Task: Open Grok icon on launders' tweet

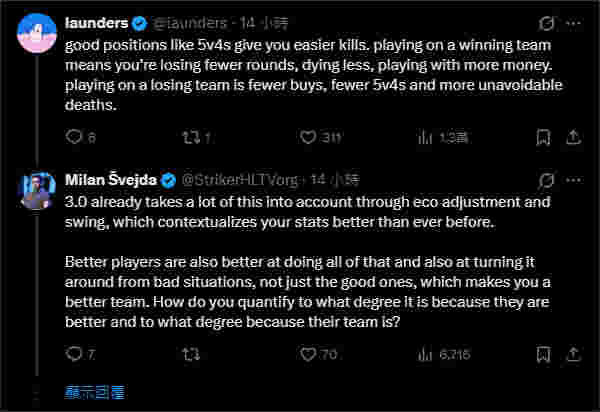Action: 547,22
